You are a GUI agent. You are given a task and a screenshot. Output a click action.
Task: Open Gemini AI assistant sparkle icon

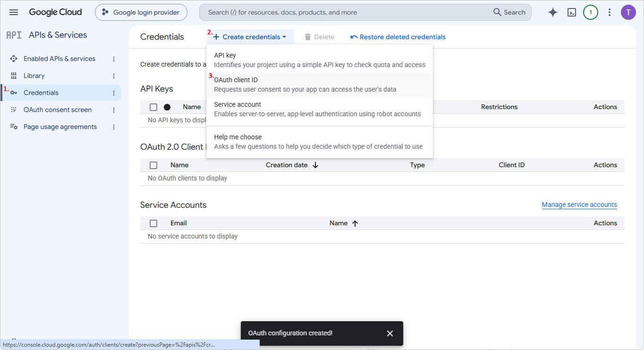(553, 12)
